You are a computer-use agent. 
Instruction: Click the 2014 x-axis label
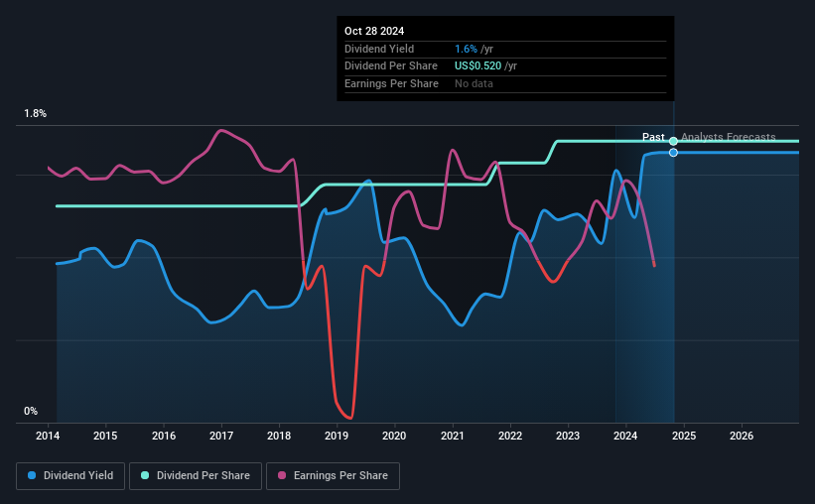(x=48, y=436)
